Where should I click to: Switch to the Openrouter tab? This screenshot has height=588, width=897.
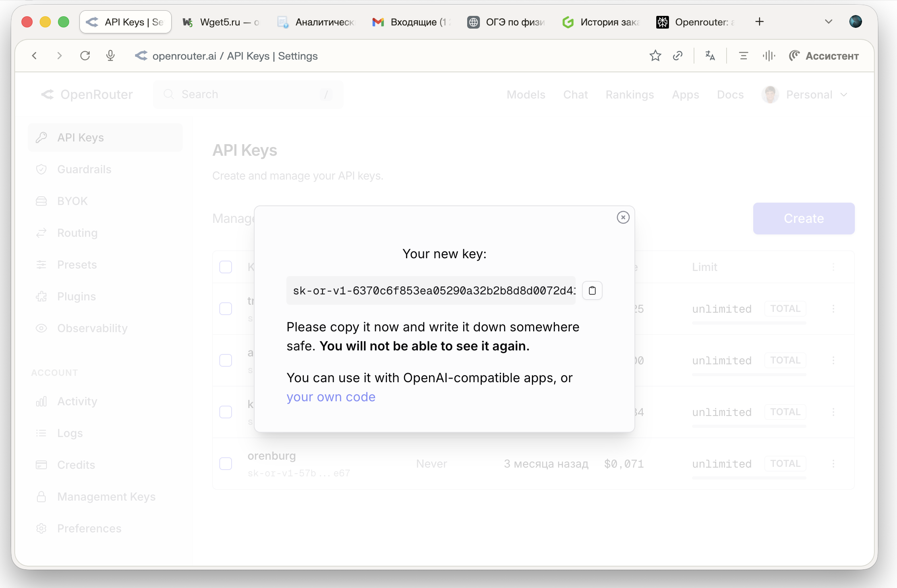(696, 22)
